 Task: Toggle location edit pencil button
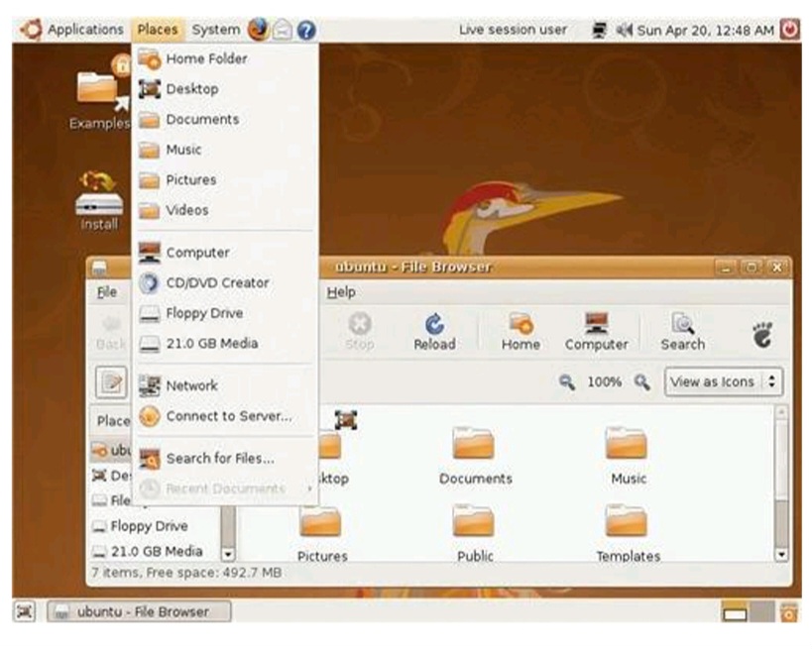(111, 382)
